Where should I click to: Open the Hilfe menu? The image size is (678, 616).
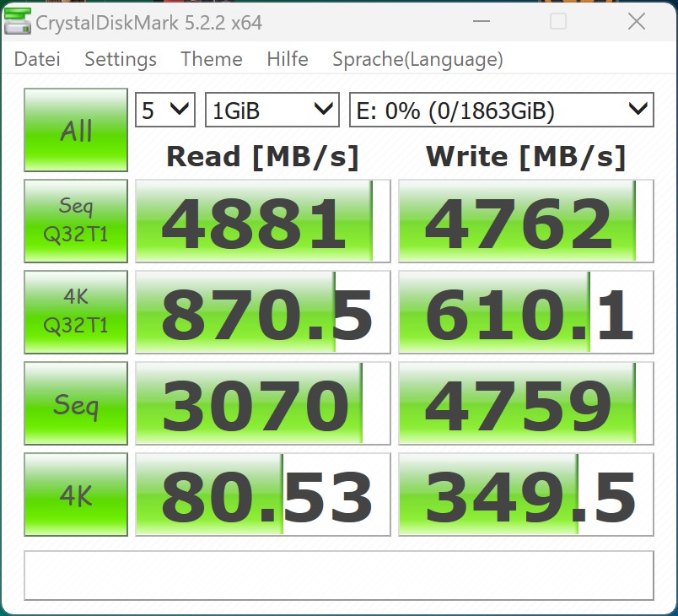[287, 59]
